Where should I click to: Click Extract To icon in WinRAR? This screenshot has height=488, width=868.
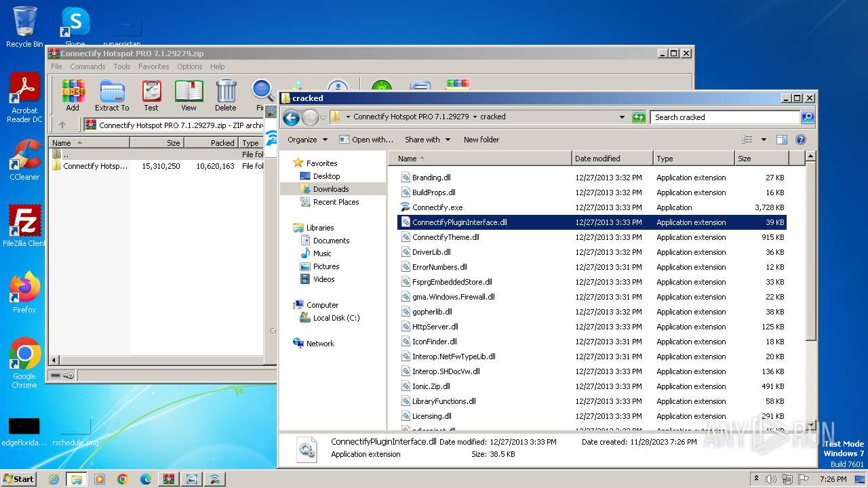coord(112,95)
